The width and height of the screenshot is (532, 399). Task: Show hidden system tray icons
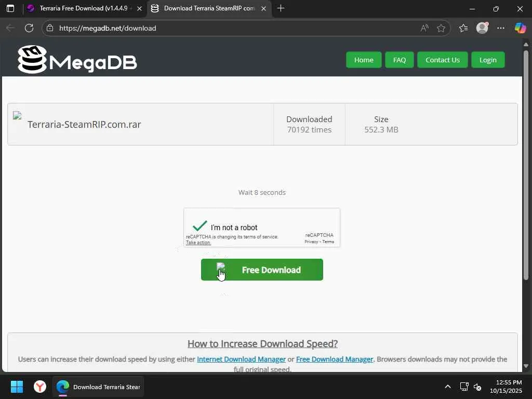448,387
